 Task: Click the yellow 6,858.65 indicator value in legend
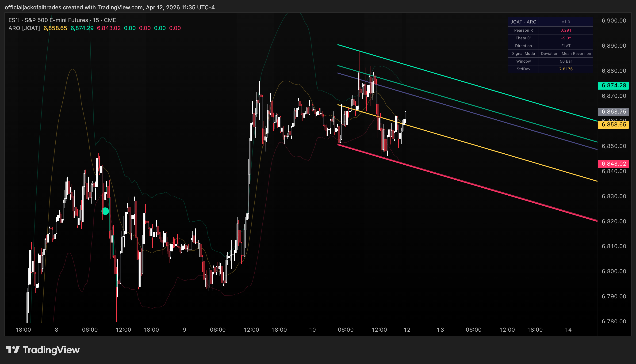(55, 28)
